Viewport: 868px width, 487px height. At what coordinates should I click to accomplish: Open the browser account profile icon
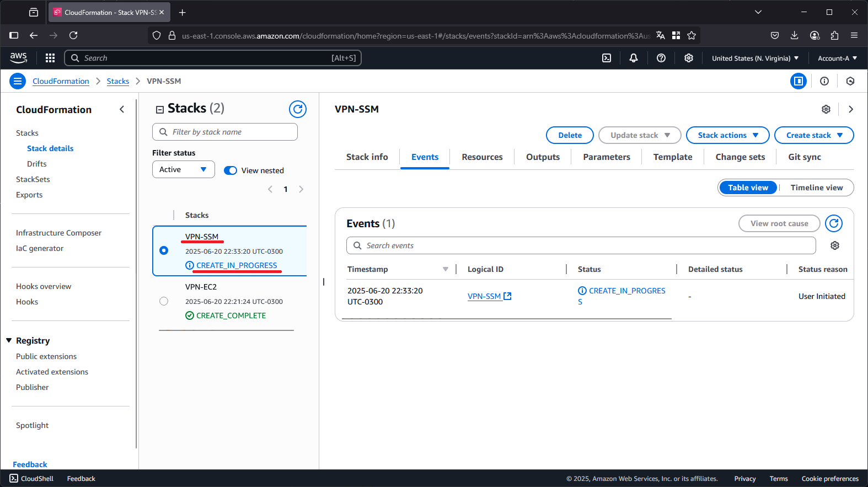815,35
